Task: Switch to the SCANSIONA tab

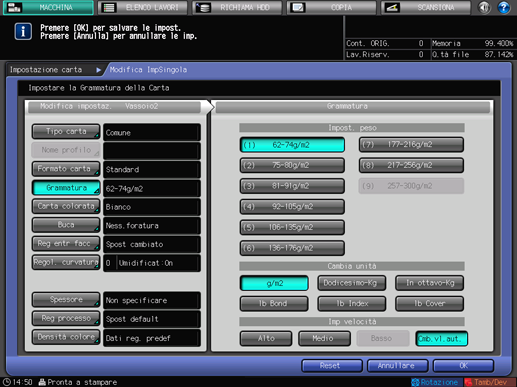Action: tap(426, 7)
